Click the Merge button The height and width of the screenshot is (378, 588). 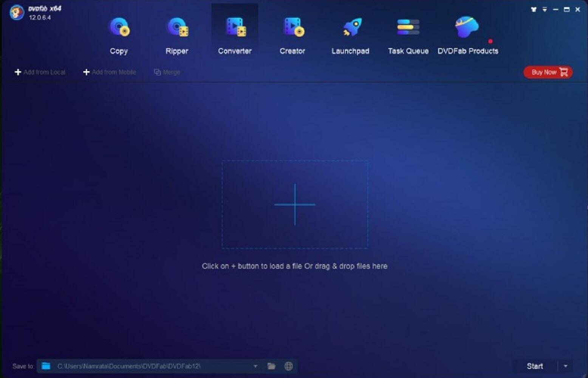click(x=167, y=72)
